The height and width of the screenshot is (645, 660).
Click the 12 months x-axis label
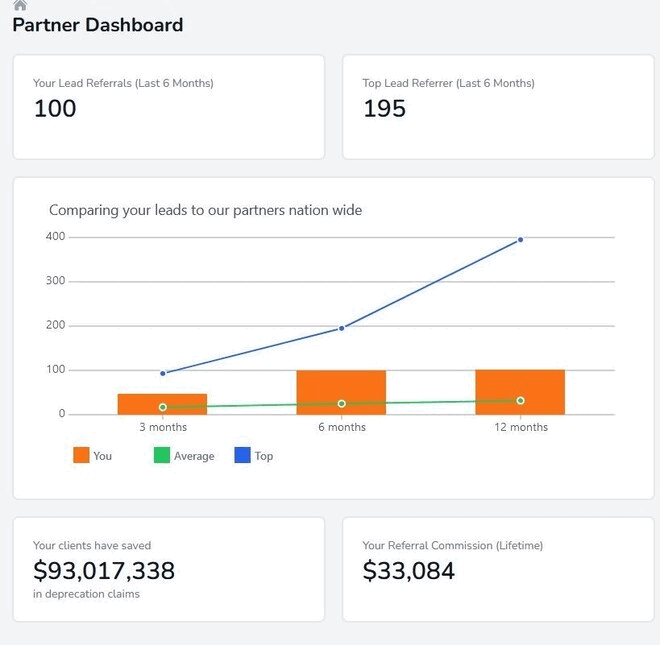pos(521,427)
